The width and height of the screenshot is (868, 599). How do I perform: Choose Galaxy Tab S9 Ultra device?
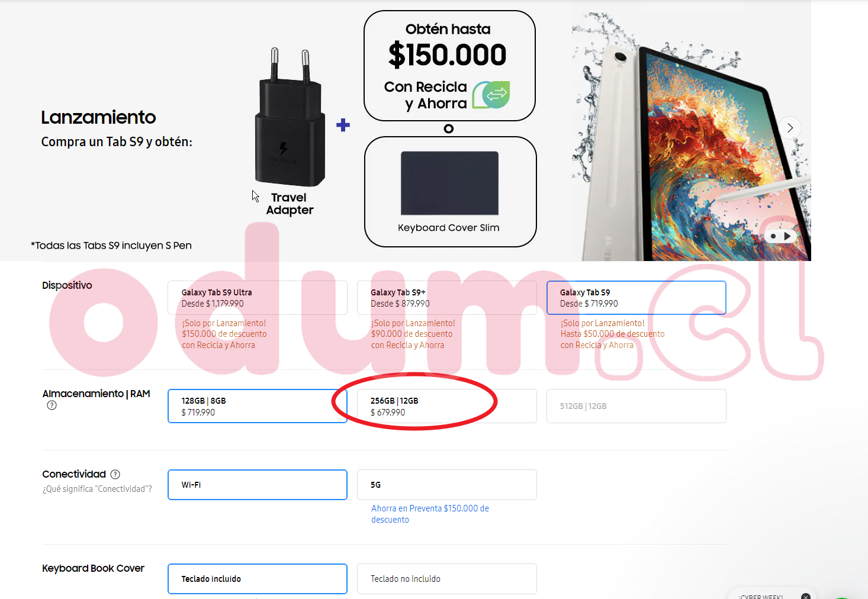pyautogui.click(x=258, y=298)
